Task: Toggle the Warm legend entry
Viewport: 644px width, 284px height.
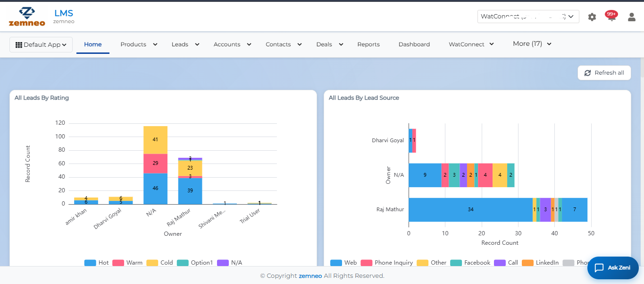Action: pos(127,263)
